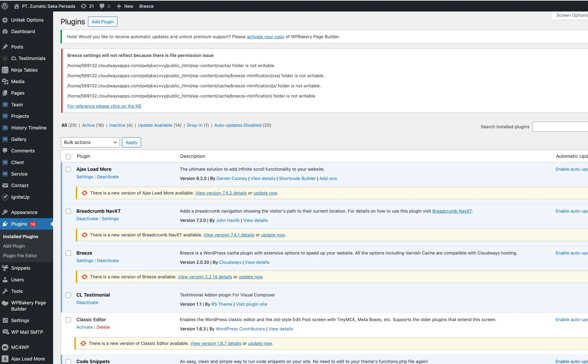Click the Plugins plug icon
The height and width of the screenshot is (364, 588).
coord(5,224)
